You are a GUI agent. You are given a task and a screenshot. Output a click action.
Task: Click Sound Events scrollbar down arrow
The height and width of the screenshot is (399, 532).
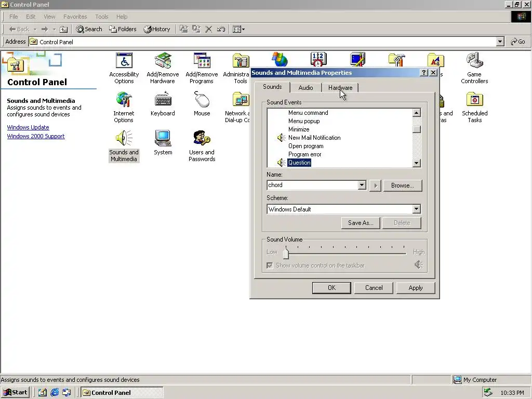417,163
